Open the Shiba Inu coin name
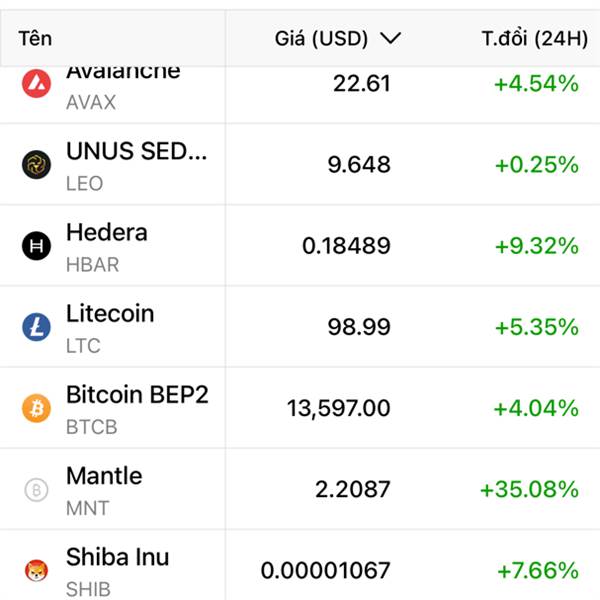 pos(117,557)
